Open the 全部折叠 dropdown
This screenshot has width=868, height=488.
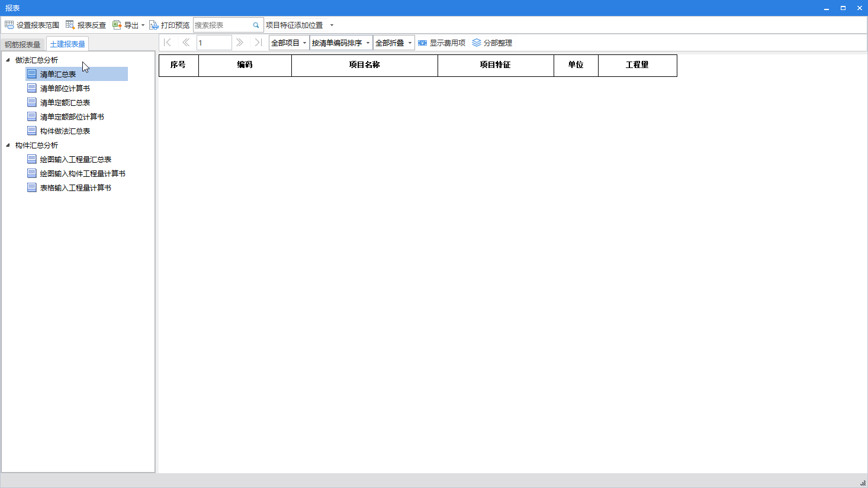pos(394,43)
